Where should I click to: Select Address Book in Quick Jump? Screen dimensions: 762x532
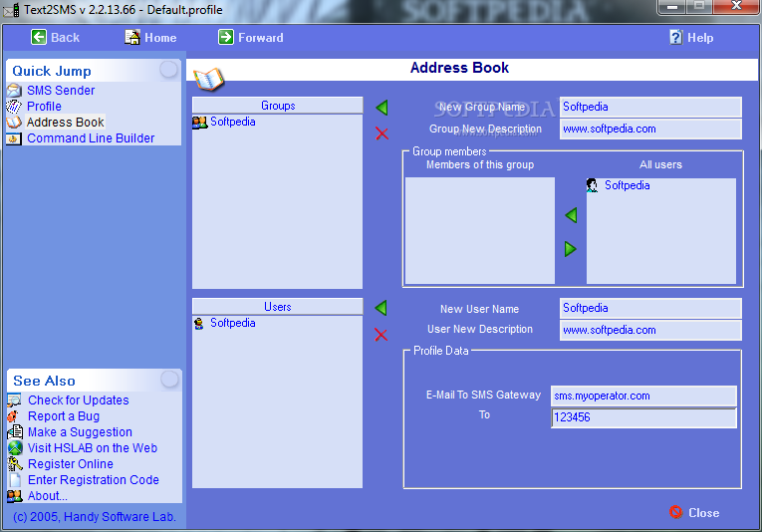click(65, 122)
